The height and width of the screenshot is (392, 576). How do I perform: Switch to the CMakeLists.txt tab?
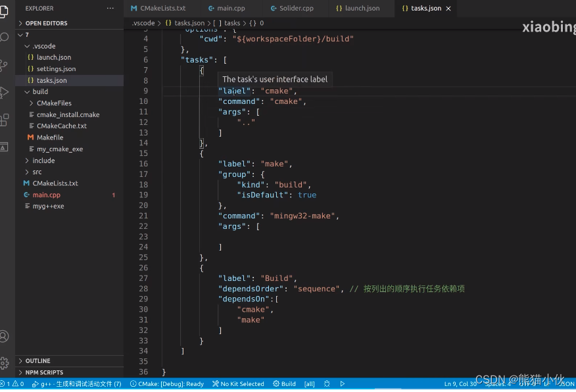point(158,8)
